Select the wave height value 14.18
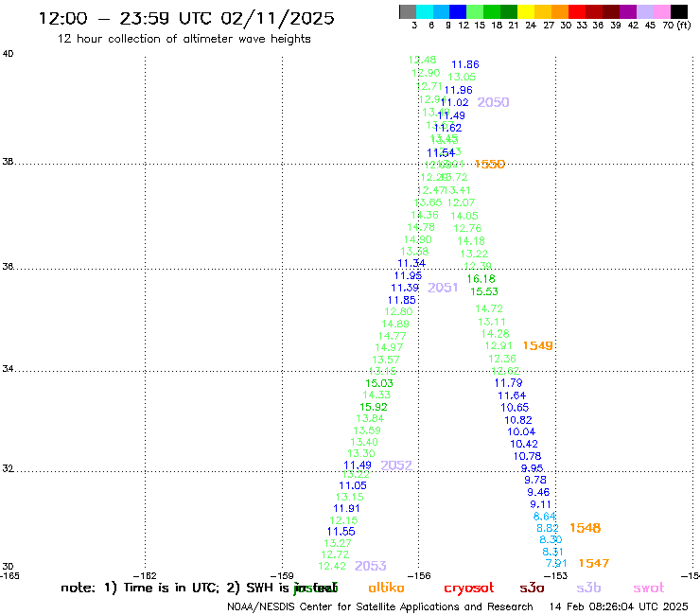This screenshot has width=700, height=615. (x=471, y=241)
